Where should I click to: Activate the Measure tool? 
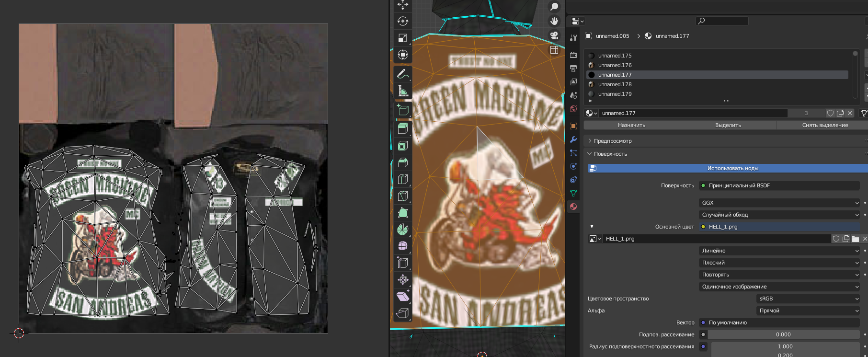(402, 91)
